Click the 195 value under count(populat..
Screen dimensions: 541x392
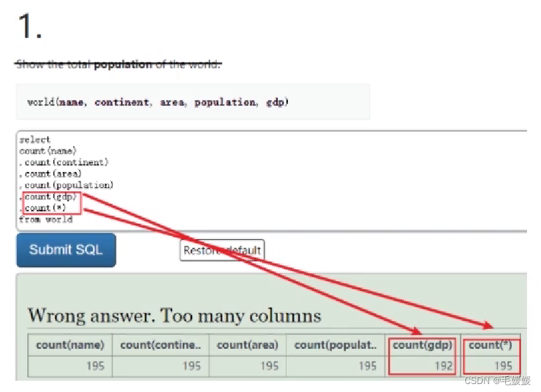point(368,366)
